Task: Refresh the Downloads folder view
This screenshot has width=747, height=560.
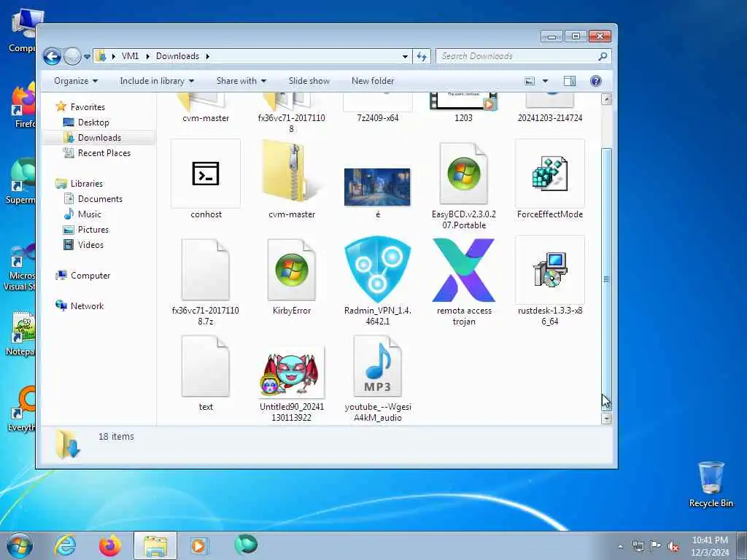Action: tap(422, 56)
